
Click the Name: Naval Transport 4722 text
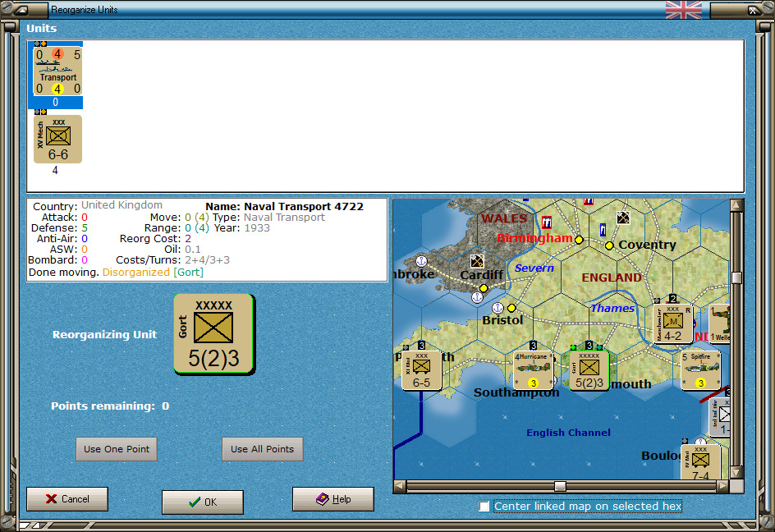pos(284,206)
